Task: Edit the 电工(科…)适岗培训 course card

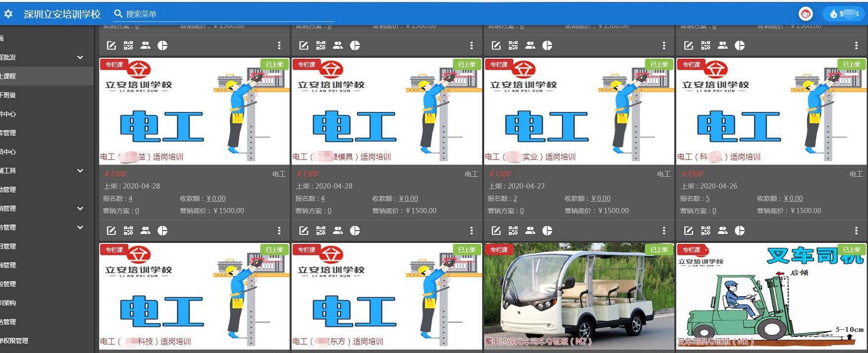Action: pyautogui.click(x=689, y=231)
